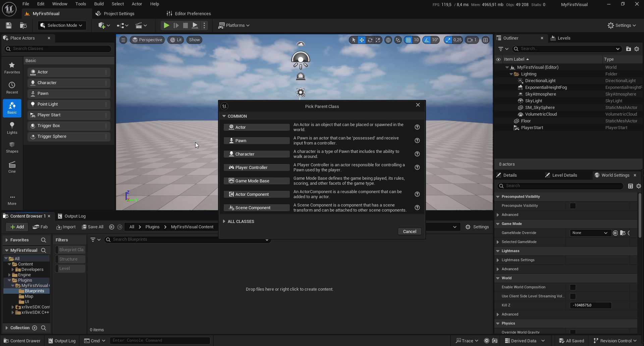This screenshot has width=644, height=346.
Task: Open the quick add content toolbar icon
Action: point(104,25)
